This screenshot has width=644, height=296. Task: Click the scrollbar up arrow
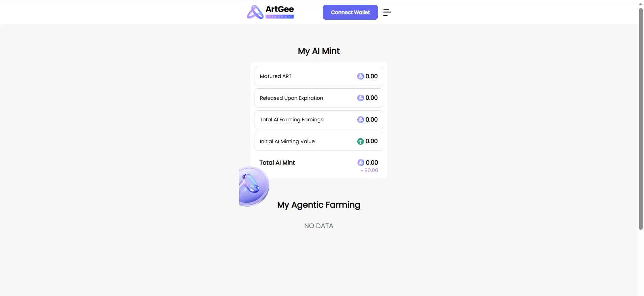tap(641, 4)
